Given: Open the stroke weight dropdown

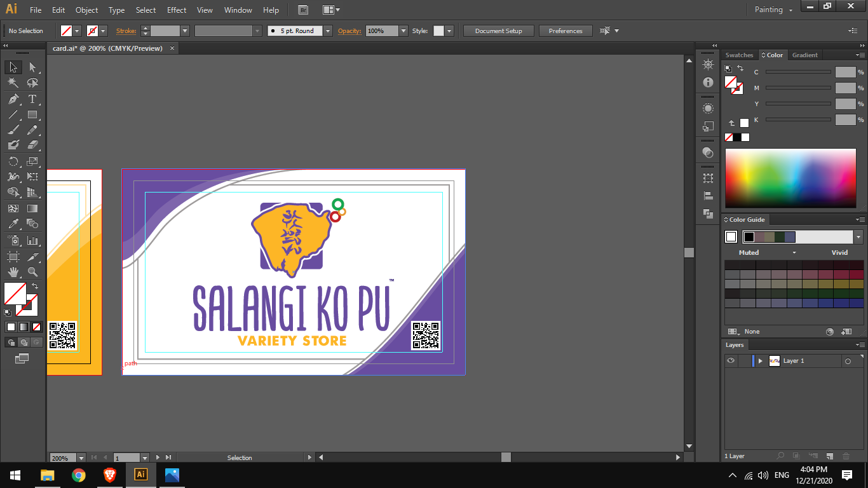Looking at the screenshot, I should [x=185, y=30].
